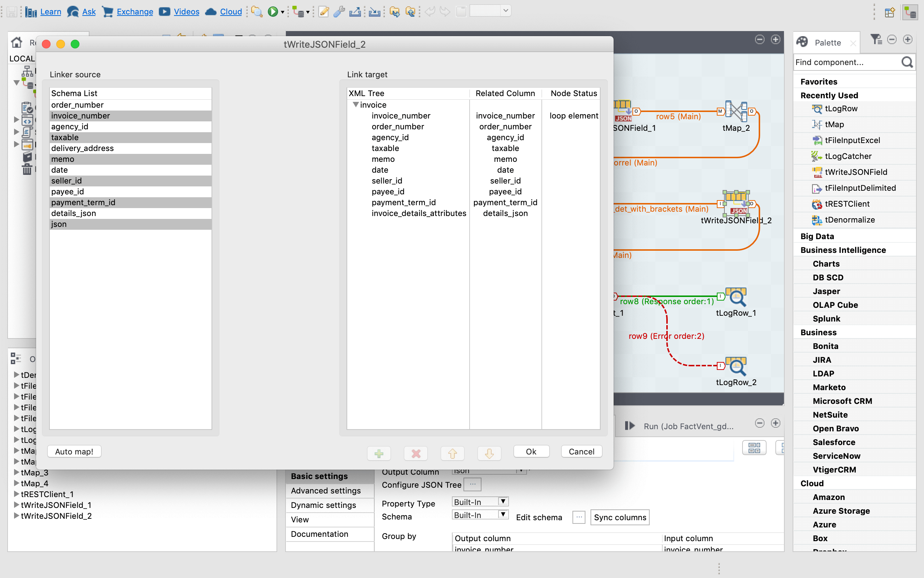Remove node with the red X button
This screenshot has width=924, height=578.
pyautogui.click(x=416, y=453)
